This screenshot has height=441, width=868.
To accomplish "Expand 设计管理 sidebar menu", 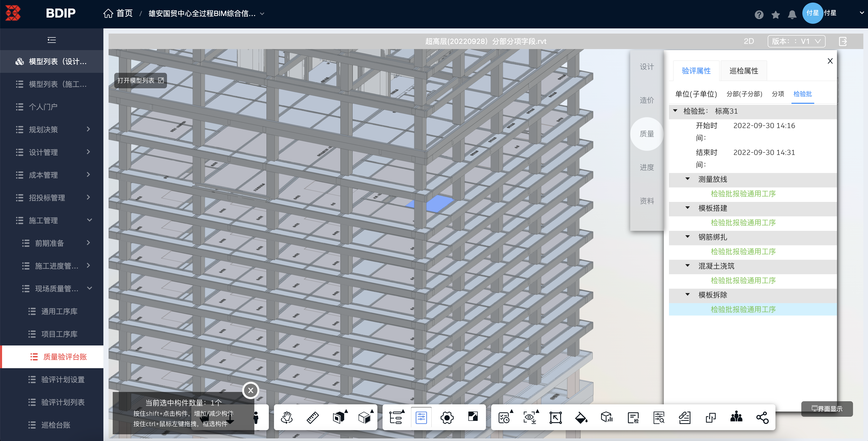I will click(x=51, y=152).
